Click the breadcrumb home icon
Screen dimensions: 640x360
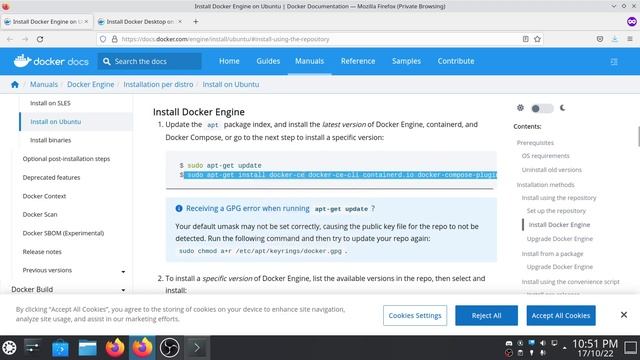tap(15, 84)
